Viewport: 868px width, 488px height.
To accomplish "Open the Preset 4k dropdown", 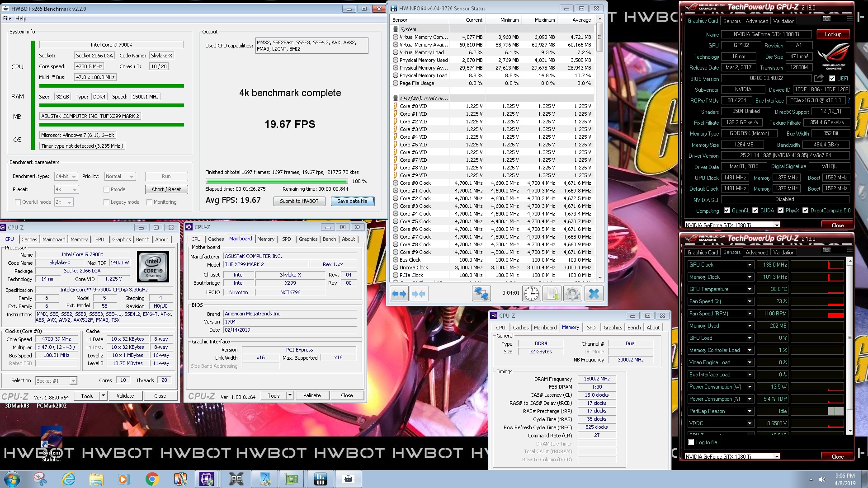I will coord(66,189).
